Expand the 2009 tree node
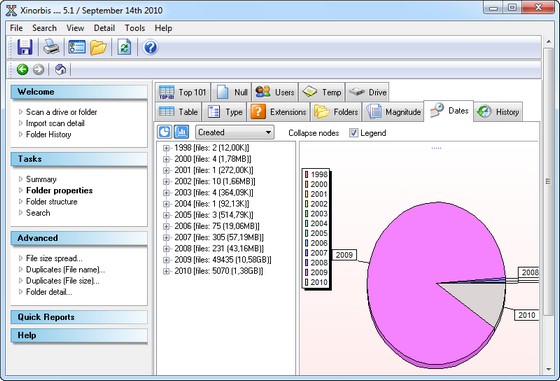Image resolution: width=560 pixels, height=381 pixels. coord(166,260)
